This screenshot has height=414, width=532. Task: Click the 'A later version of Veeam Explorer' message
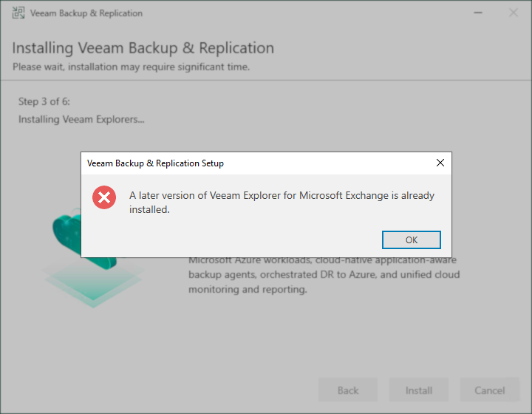point(282,203)
